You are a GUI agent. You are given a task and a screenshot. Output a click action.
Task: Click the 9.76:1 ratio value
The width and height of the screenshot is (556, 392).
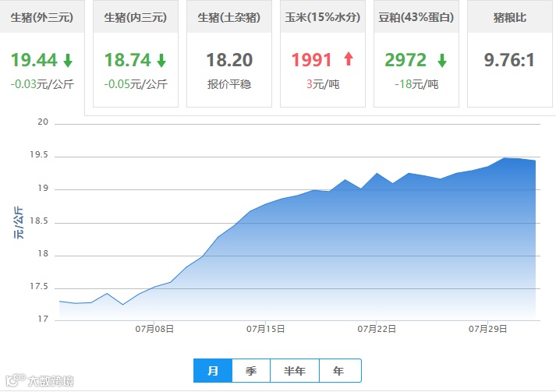(509, 60)
